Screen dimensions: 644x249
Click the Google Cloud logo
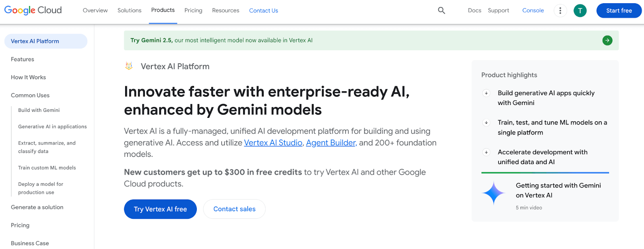click(x=33, y=10)
